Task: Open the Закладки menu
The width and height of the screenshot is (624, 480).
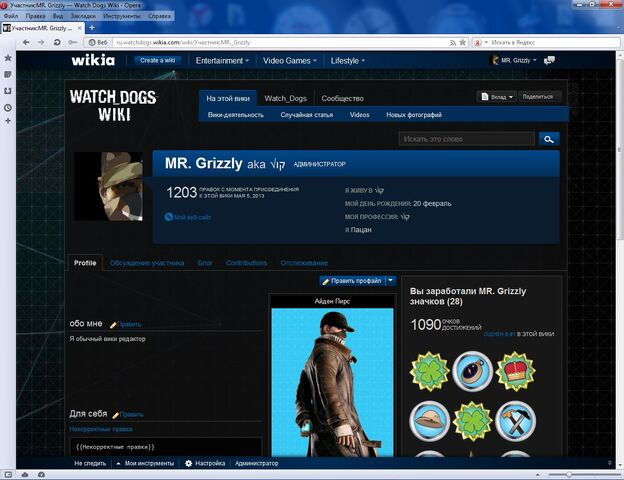Action: click(83, 16)
